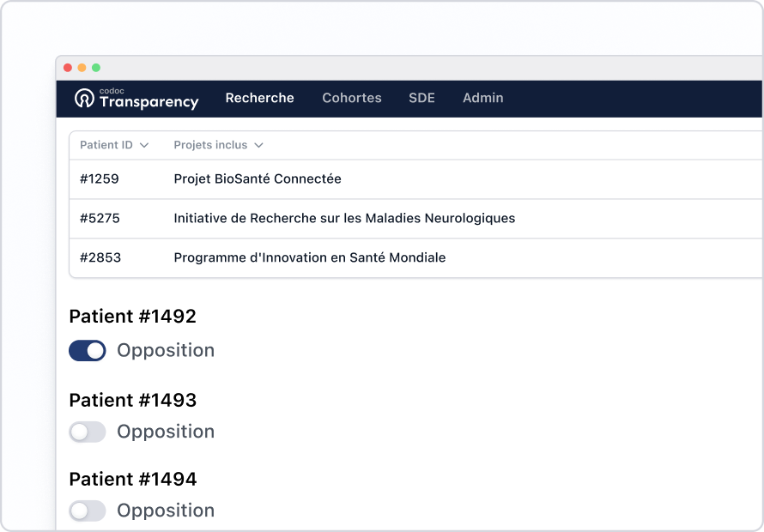Click the yellow minimize window button
This screenshot has height=532, width=764.
pyautogui.click(x=82, y=68)
